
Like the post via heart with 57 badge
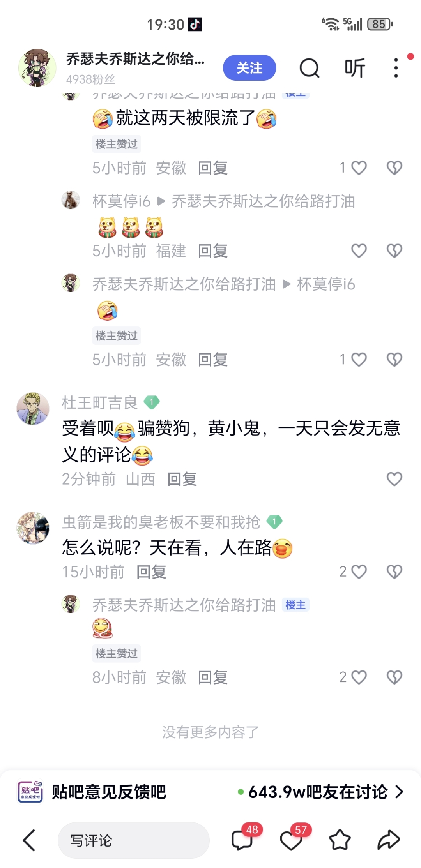pos(291,840)
